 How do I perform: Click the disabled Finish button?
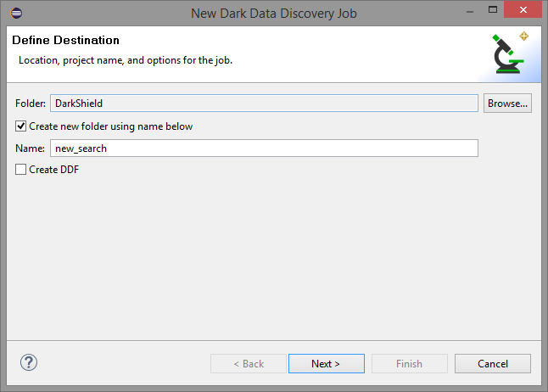[410, 364]
